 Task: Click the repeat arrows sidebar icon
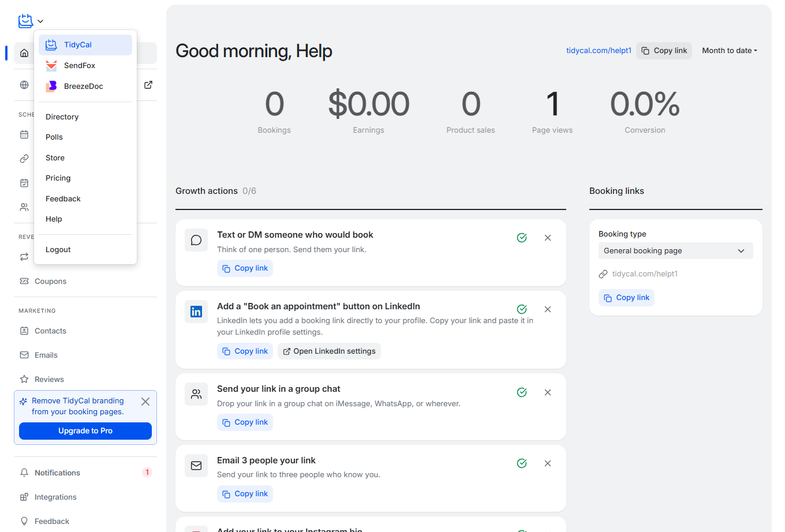(x=24, y=257)
